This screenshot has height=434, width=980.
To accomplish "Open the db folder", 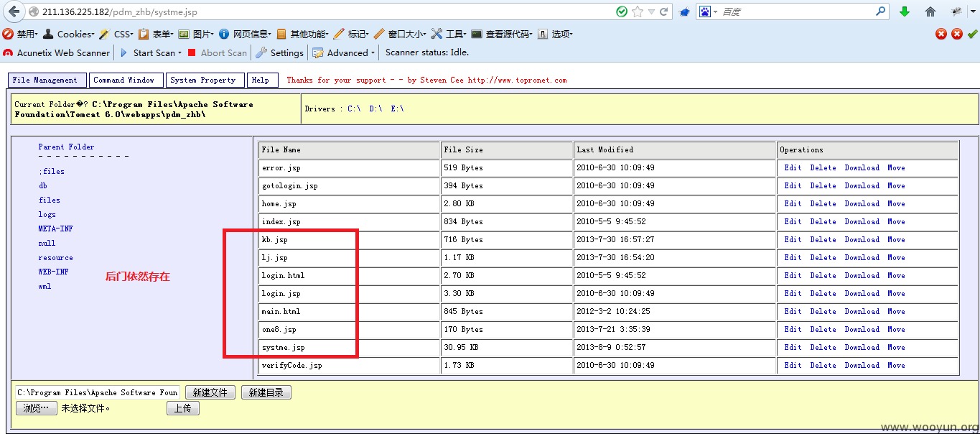I will tap(43, 185).
